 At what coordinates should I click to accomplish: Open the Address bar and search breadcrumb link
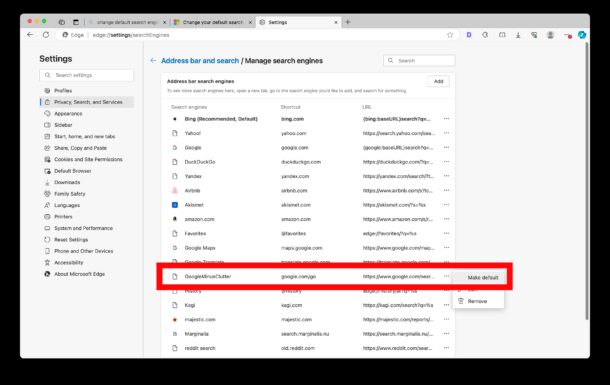(x=200, y=61)
